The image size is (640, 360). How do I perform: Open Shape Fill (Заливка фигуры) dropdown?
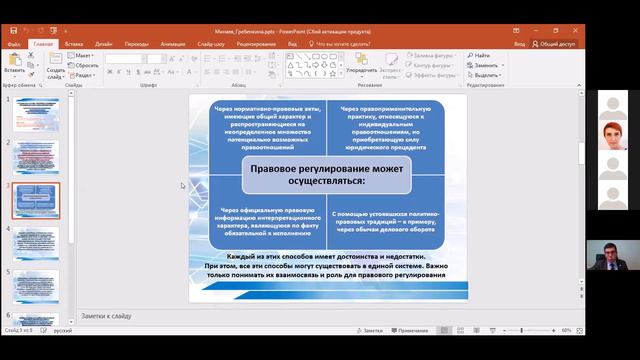pyautogui.click(x=431, y=55)
